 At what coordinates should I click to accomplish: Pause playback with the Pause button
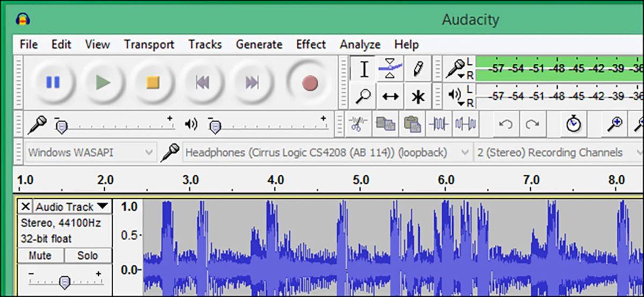(x=53, y=83)
